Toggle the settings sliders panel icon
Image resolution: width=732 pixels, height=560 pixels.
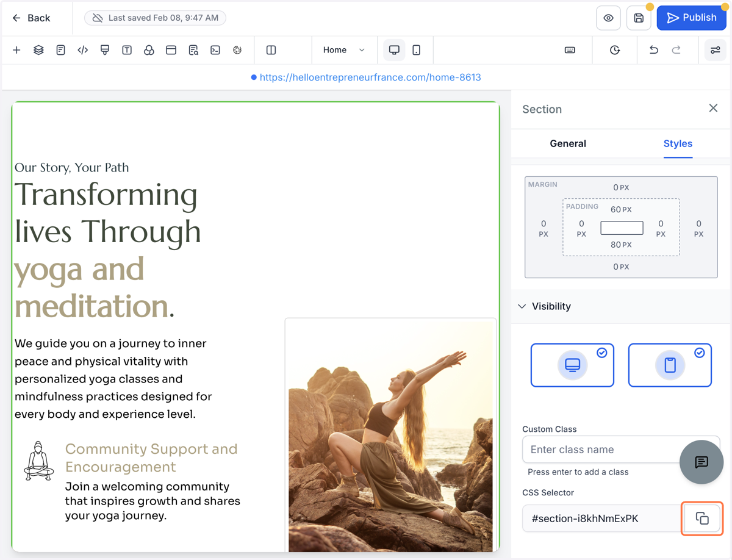[716, 50]
